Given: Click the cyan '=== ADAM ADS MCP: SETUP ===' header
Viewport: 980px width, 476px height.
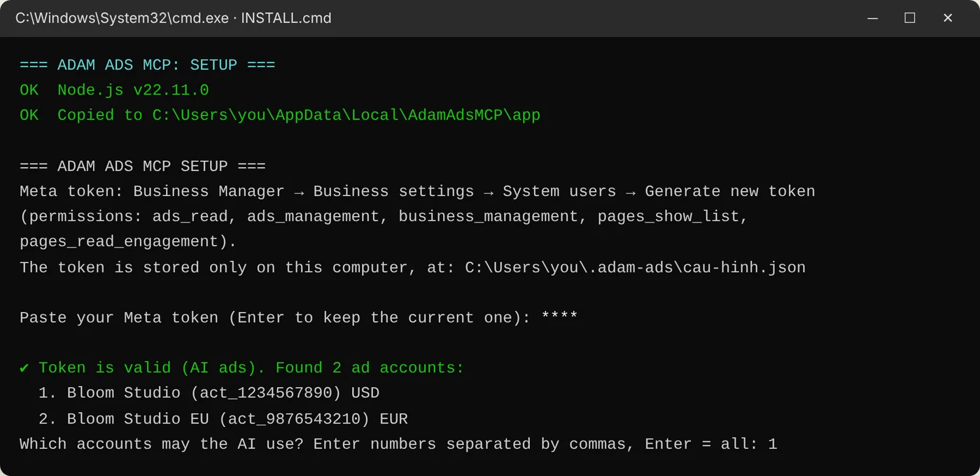Looking at the screenshot, I should coord(148,65).
